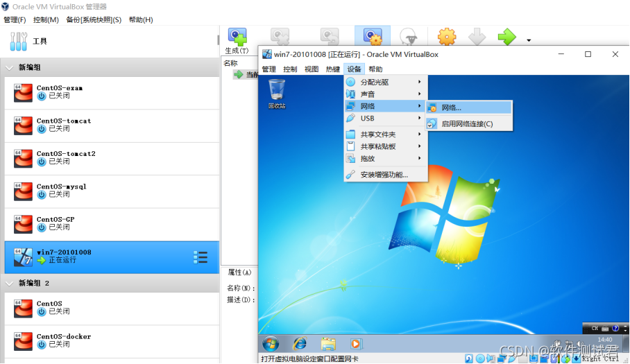Open 热键 menu in VM window

(332, 69)
